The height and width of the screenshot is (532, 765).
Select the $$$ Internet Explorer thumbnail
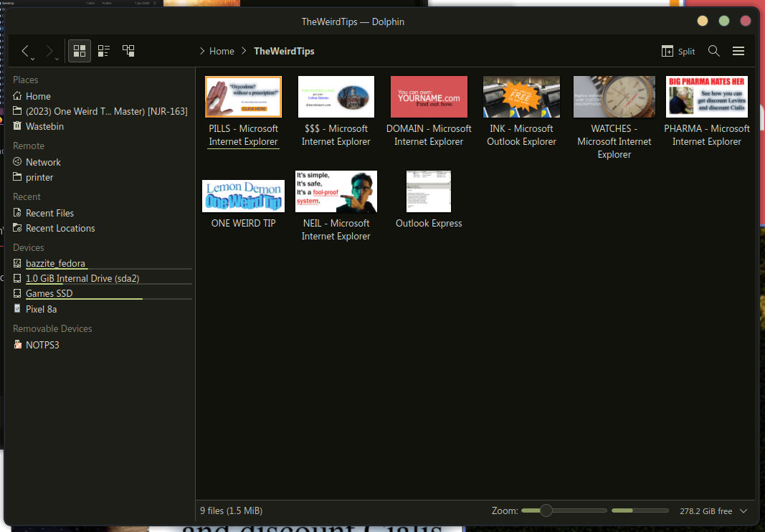336,97
